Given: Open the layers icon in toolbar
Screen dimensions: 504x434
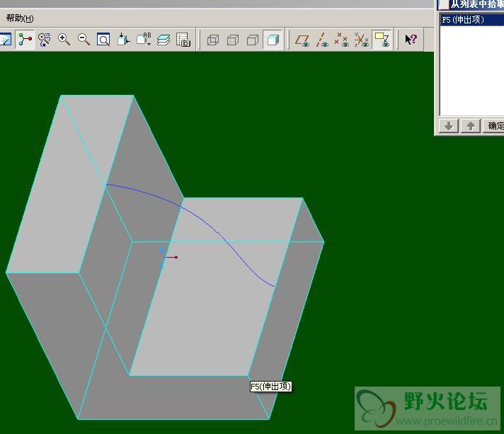Looking at the screenshot, I should pos(164,40).
